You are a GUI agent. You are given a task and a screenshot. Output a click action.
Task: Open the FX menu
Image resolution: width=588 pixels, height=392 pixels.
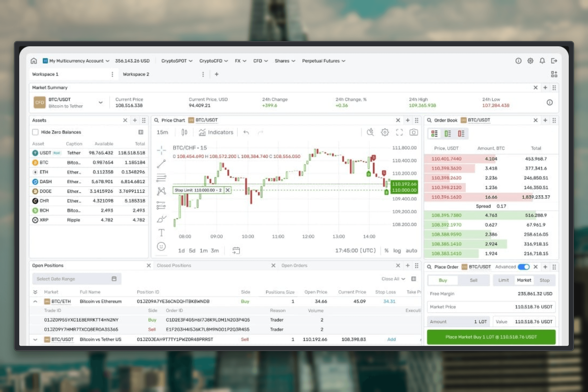click(240, 61)
